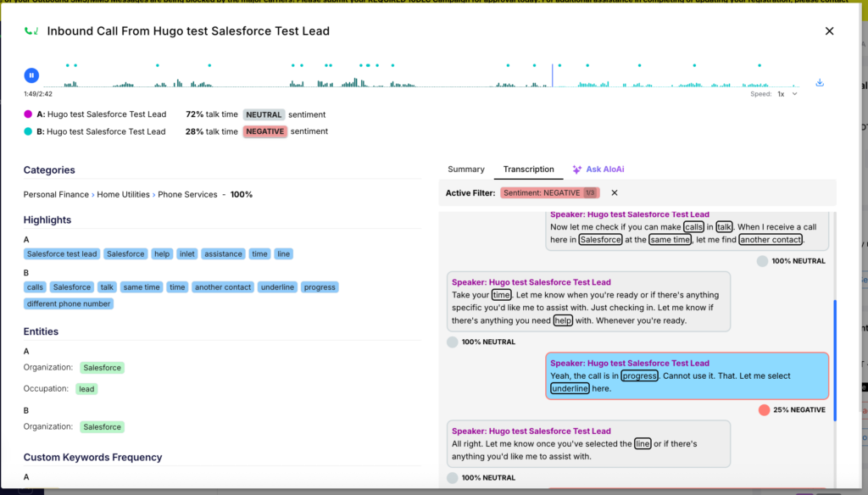Select the 'assistance' highlight tag
This screenshot has width=868, height=495.
point(223,254)
